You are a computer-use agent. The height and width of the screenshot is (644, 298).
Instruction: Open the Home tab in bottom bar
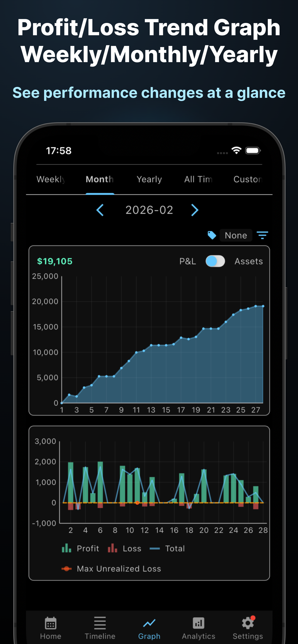(x=51, y=628)
